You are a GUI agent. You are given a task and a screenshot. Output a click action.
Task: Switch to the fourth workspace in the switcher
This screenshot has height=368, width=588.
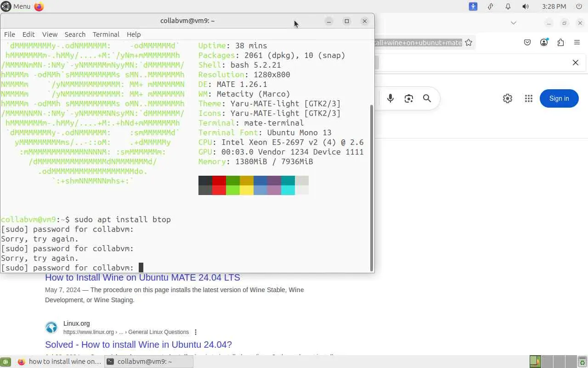(571, 362)
